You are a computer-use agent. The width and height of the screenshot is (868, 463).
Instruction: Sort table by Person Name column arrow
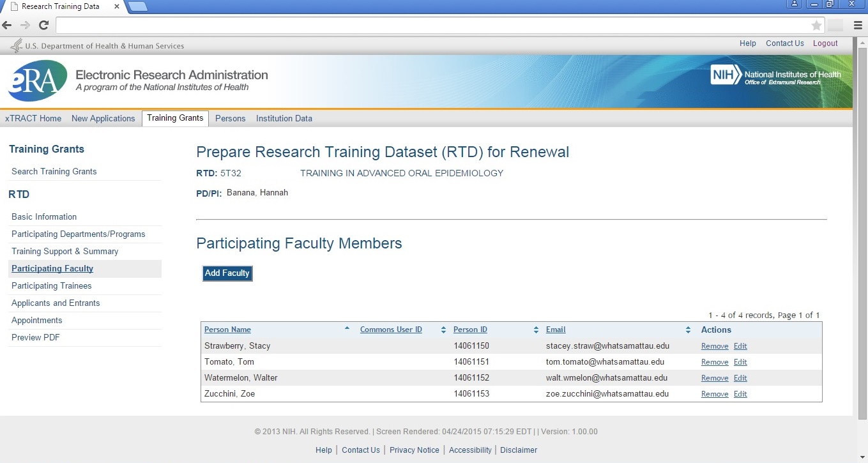[347, 329]
